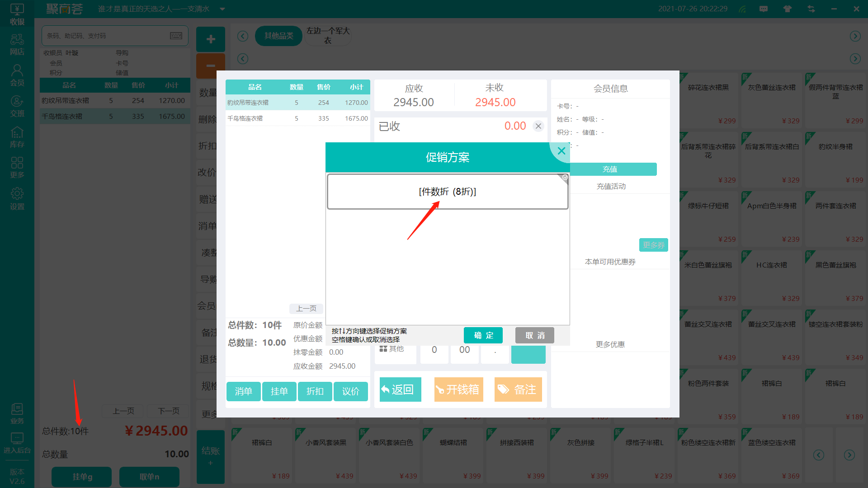
Task: Open the message icon in title bar
Action: [x=764, y=9]
